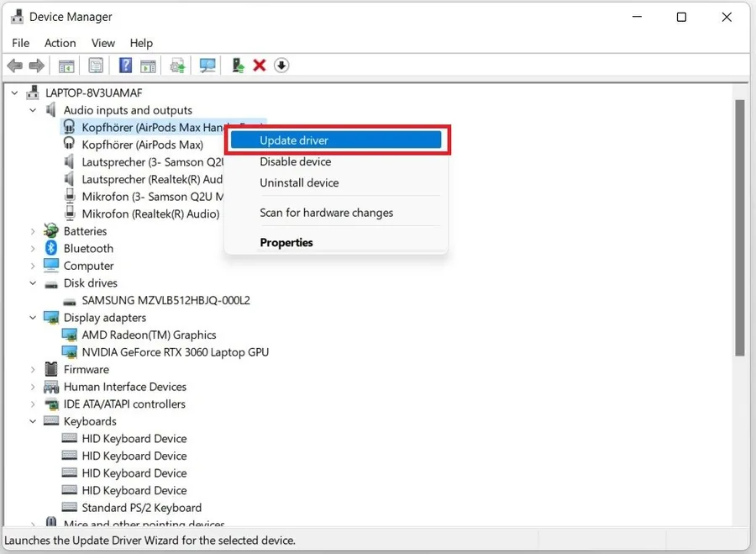Choose Properties in context menu
The height and width of the screenshot is (554, 756).
(x=336, y=242)
